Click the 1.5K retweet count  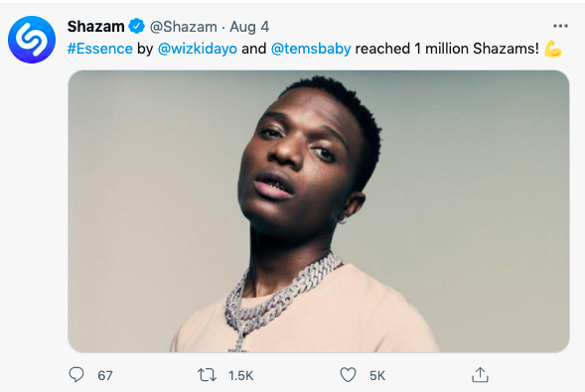coord(241,375)
